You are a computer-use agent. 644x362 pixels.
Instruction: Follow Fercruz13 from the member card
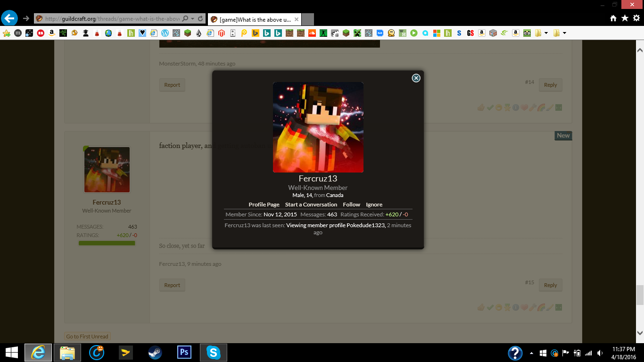pyautogui.click(x=352, y=205)
